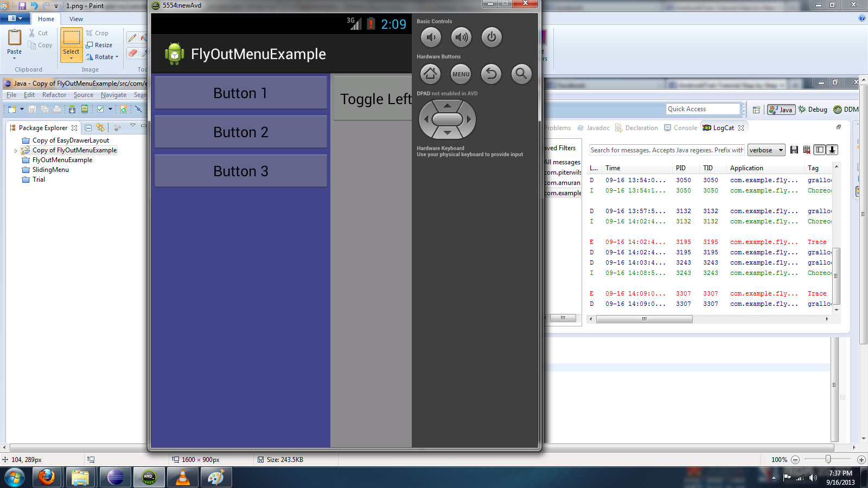868x488 pixels.
Task: Open the Eclipse Navigate menu
Action: coord(113,95)
